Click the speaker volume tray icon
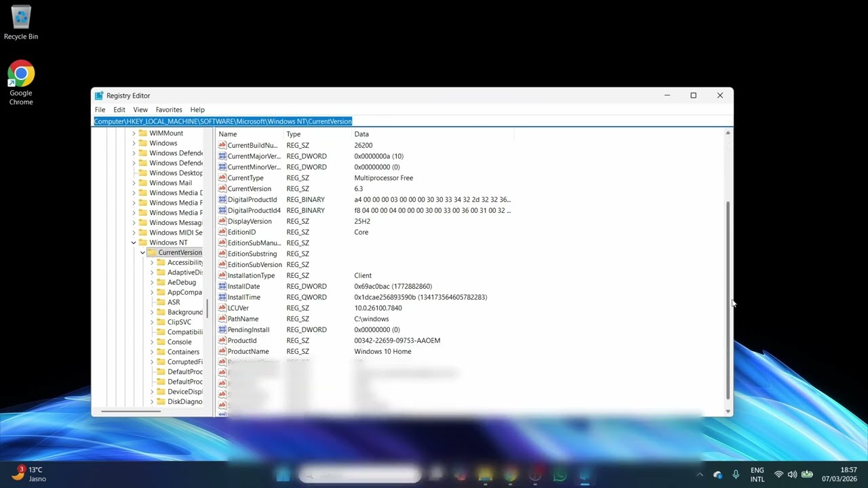The height and width of the screenshot is (488, 868). point(792,474)
